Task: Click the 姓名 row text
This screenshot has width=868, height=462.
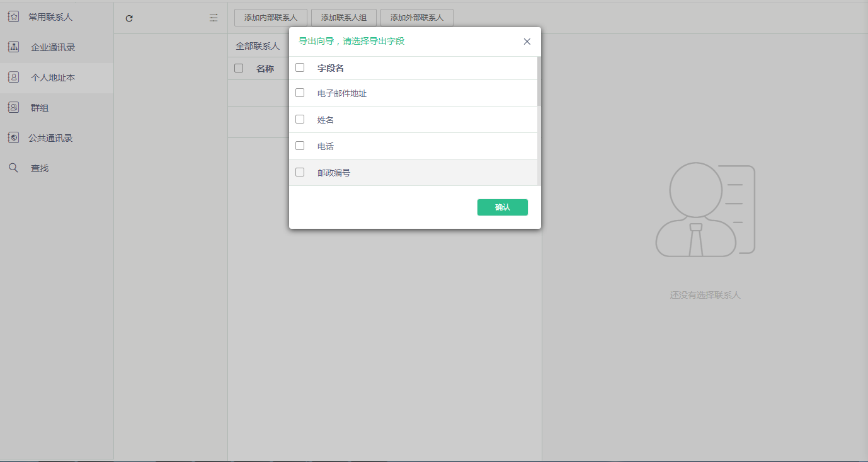Action: 326,120
